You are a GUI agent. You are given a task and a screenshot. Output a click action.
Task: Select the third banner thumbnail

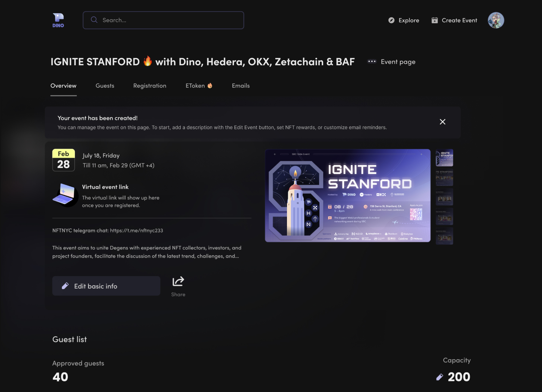[444, 197]
